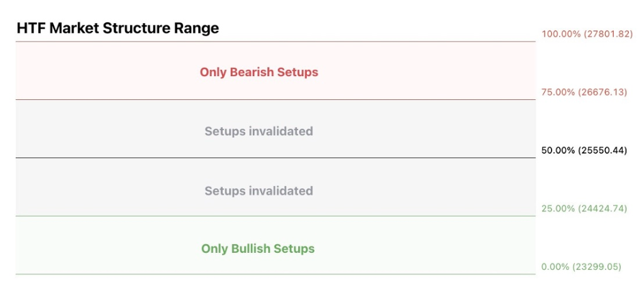The image size is (644, 295).
Task: Select the Only Bearish Setups label
Action: (259, 72)
